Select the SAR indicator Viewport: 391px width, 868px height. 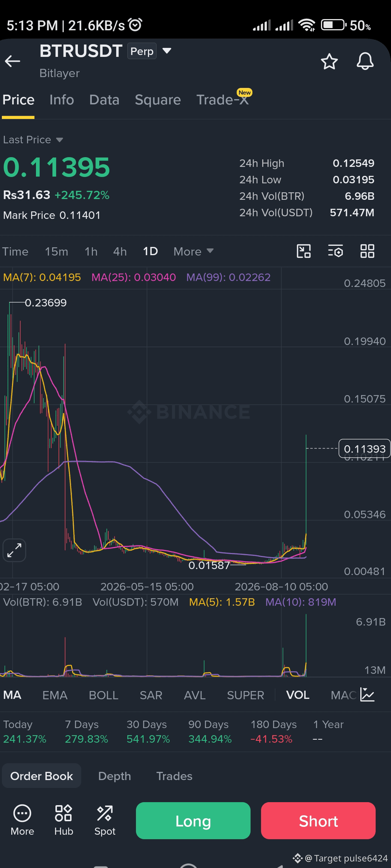click(151, 695)
